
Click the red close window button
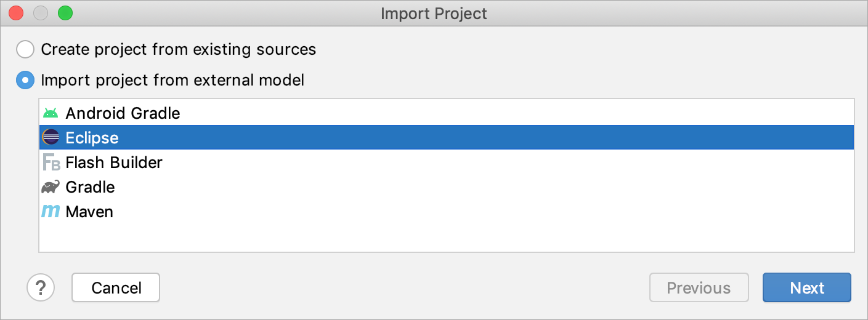(16, 13)
